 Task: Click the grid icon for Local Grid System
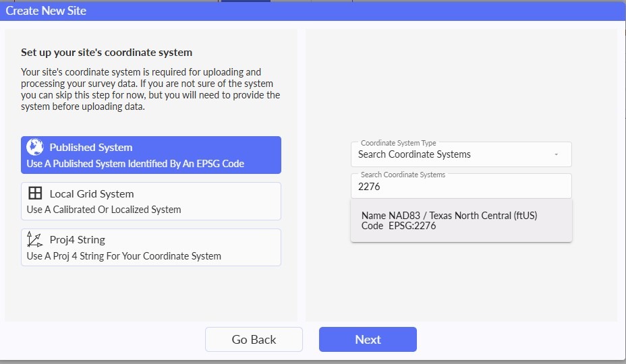click(35, 193)
